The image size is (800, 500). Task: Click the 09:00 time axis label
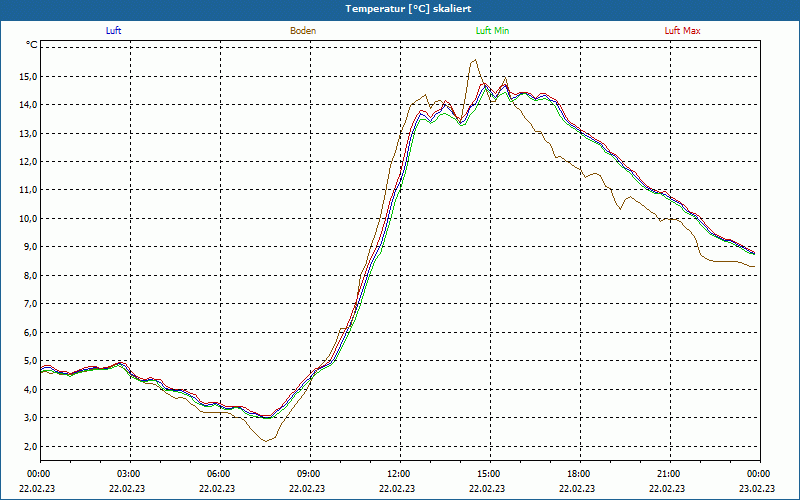coord(310,474)
